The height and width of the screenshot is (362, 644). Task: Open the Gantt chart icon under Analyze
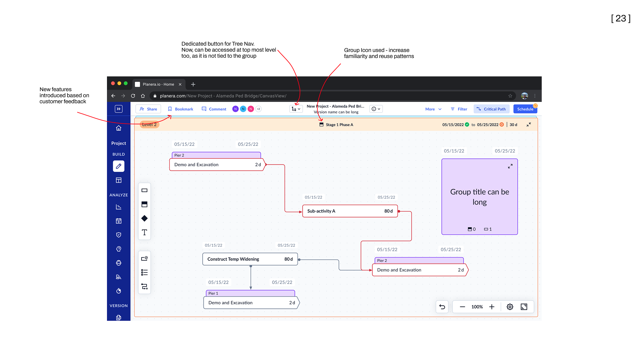pyautogui.click(x=118, y=207)
